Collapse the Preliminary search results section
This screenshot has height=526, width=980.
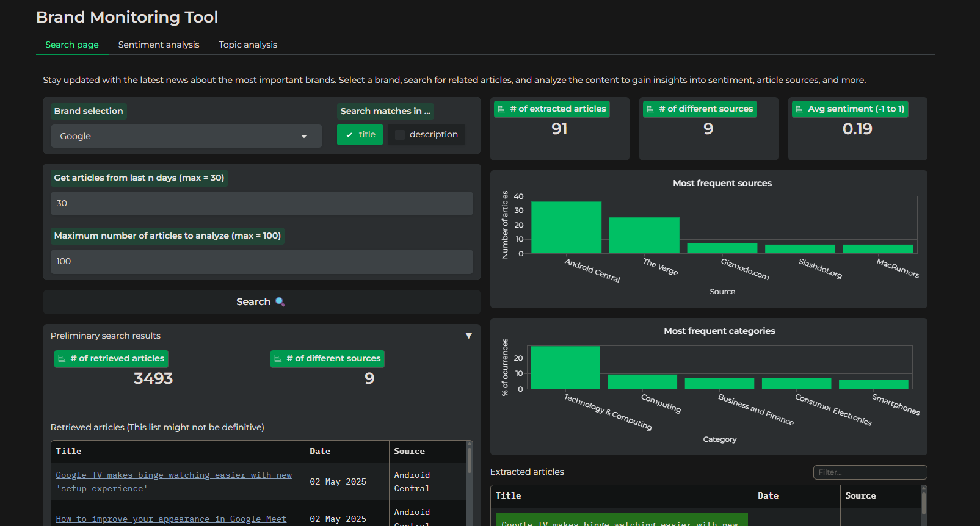click(x=468, y=336)
